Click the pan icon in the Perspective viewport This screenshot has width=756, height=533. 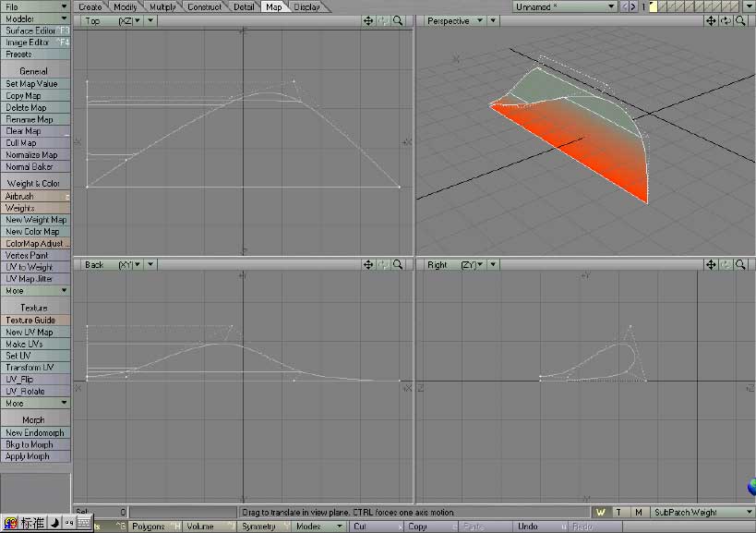(712, 20)
